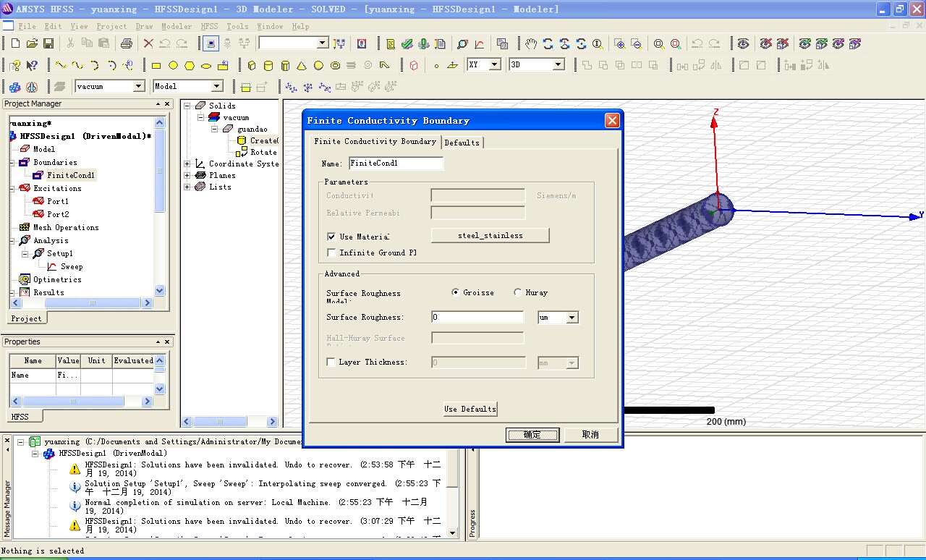This screenshot has height=560, width=926.
Task: Select the Draw Cylinder tool
Action: click(x=268, y=65)
